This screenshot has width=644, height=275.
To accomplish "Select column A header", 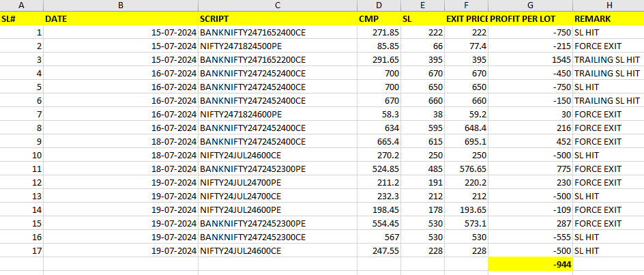I will [21, 5].
